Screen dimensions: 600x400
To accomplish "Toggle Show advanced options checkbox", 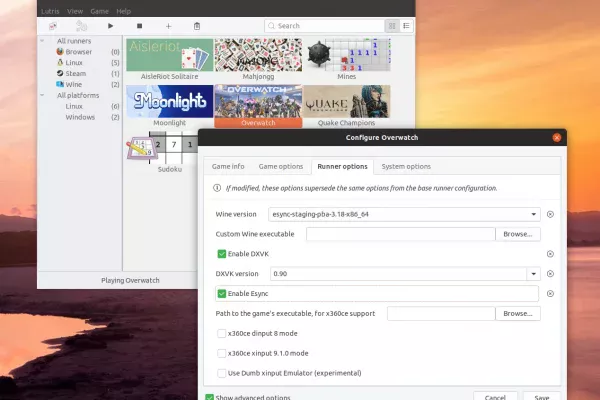I will [x=210, y=397].
